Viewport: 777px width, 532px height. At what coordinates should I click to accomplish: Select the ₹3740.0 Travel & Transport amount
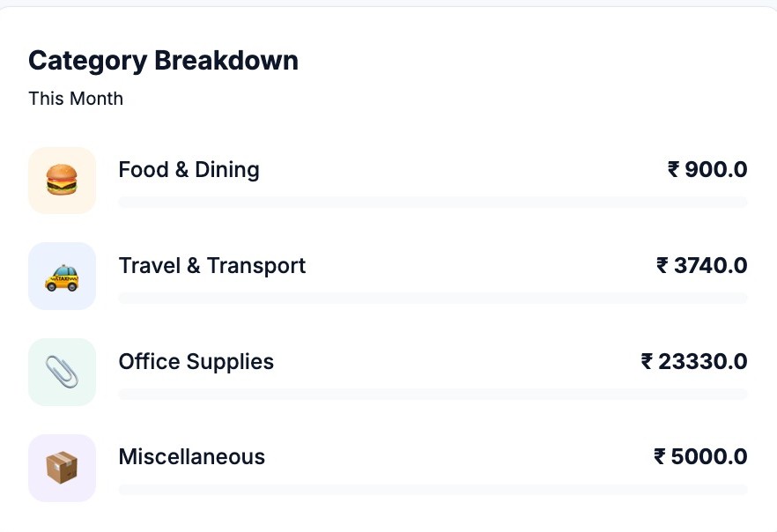(x=699, y=265)
